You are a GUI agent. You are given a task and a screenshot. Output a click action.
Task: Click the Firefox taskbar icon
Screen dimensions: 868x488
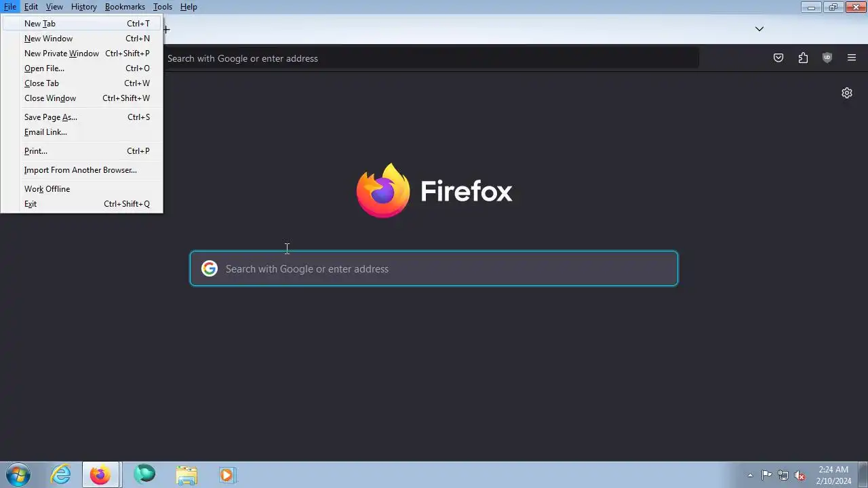[100, 474]
